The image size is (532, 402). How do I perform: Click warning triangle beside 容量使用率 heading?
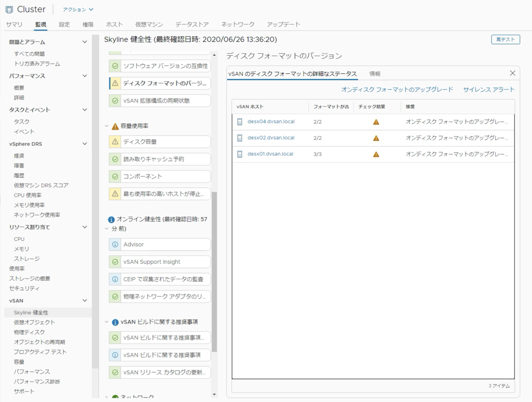[x=115, y=126]
